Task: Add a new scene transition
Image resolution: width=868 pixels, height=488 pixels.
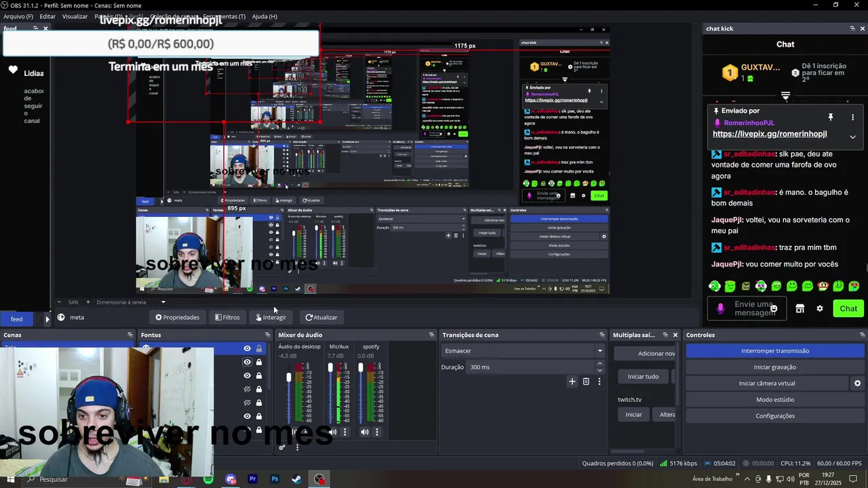Action: click(x=572, y=382)
